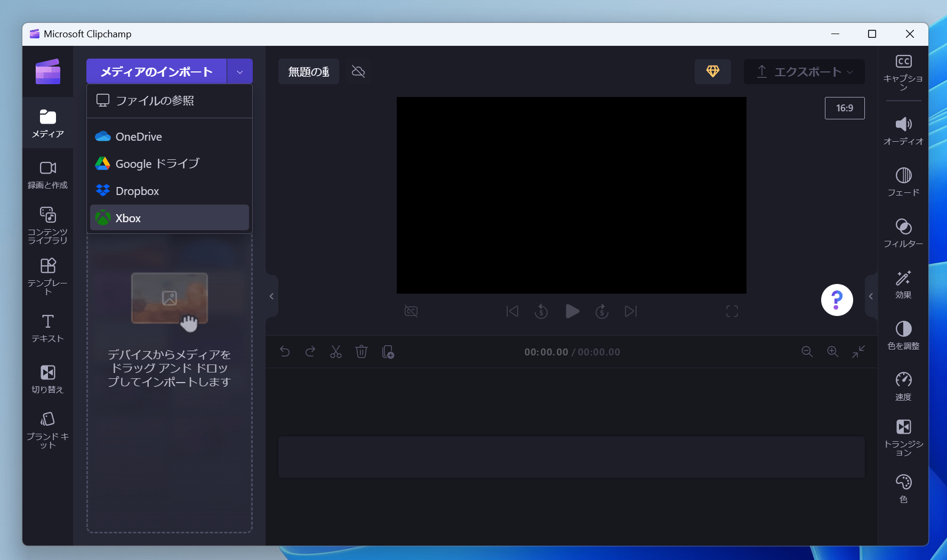Open the 色を調整 panel
947x560 pixels.
coord(903,336)
